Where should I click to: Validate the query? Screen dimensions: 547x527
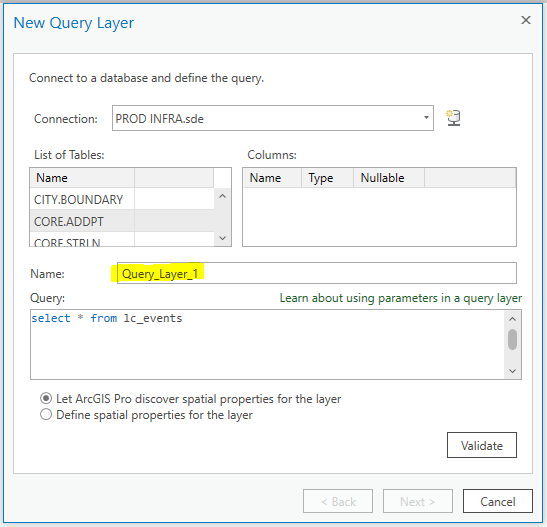coord(482,445)
